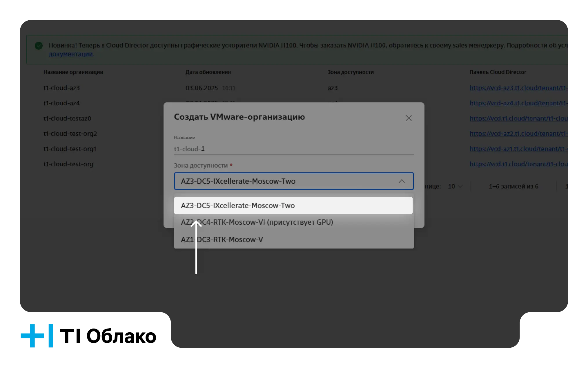This screenshot has width=588, height=368.
Task: Click the Название организации column header
Action: 73,72
